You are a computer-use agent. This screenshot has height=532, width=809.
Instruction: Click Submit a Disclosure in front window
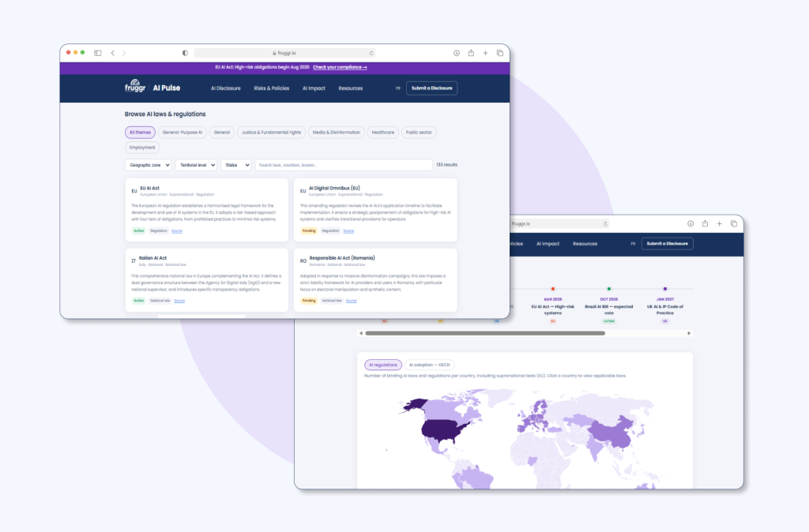click(x=432, y=88)
